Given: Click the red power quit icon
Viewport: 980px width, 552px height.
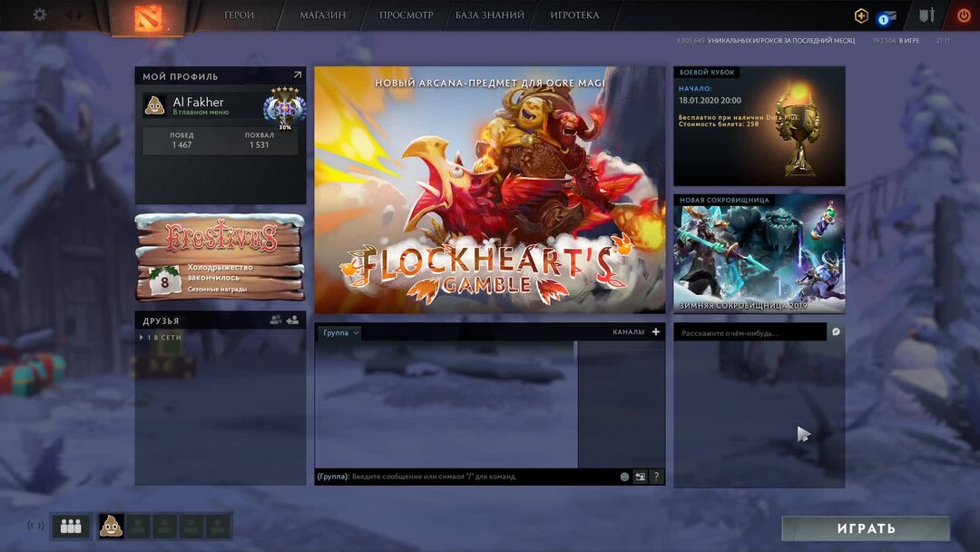Looking at the screenshot, I should (x=964, y=15).
